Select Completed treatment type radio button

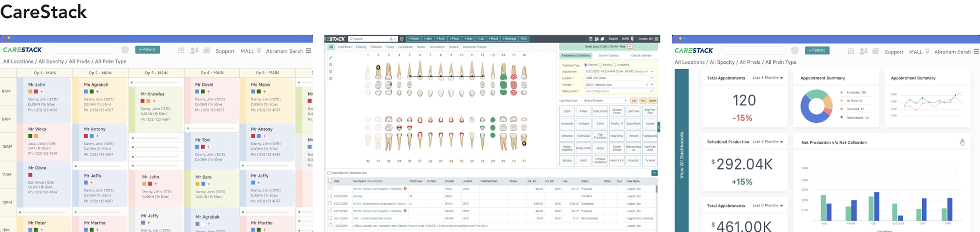(x=614, y=65)
